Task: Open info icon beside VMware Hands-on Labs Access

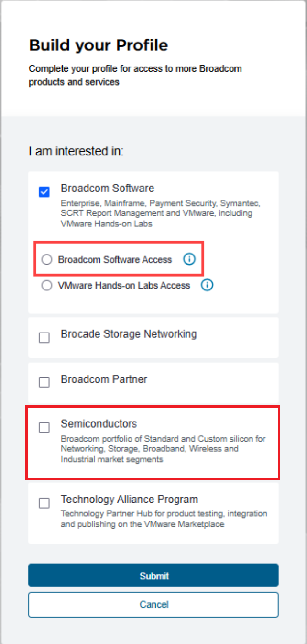Action: tap(207, 285)
